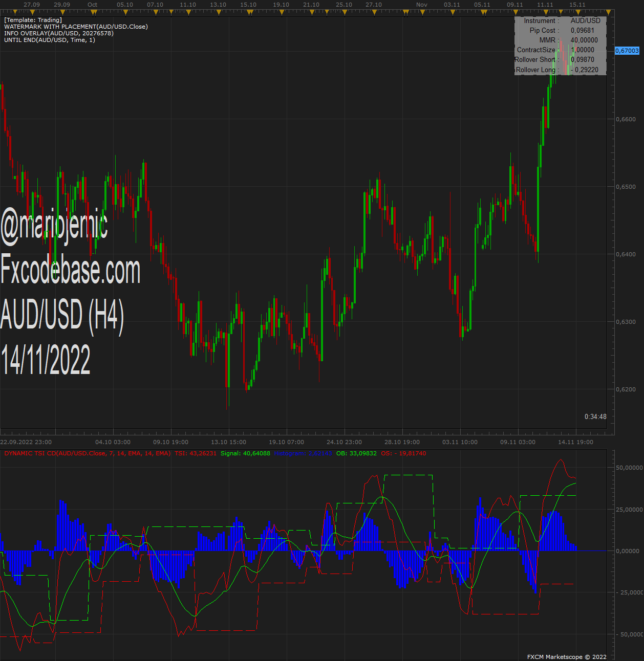Click the '24.10 23:00' bottom time label
The width and height of the screenshot is (644, 661).
point(345,442)
